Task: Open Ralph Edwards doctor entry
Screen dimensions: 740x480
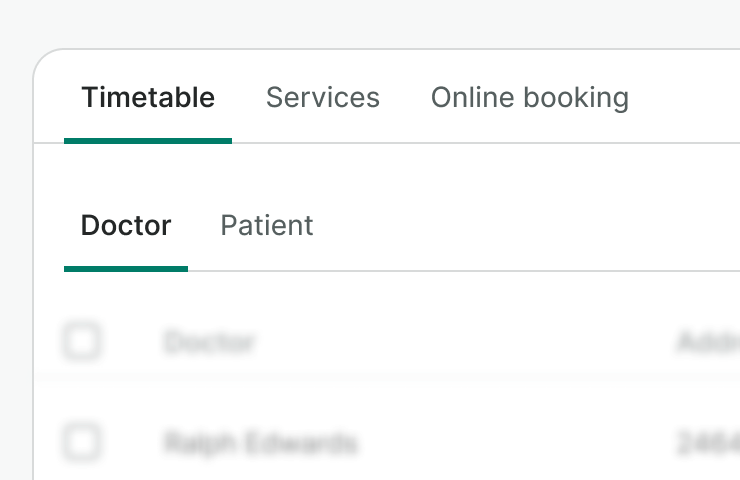Action: tap(260, 442)
